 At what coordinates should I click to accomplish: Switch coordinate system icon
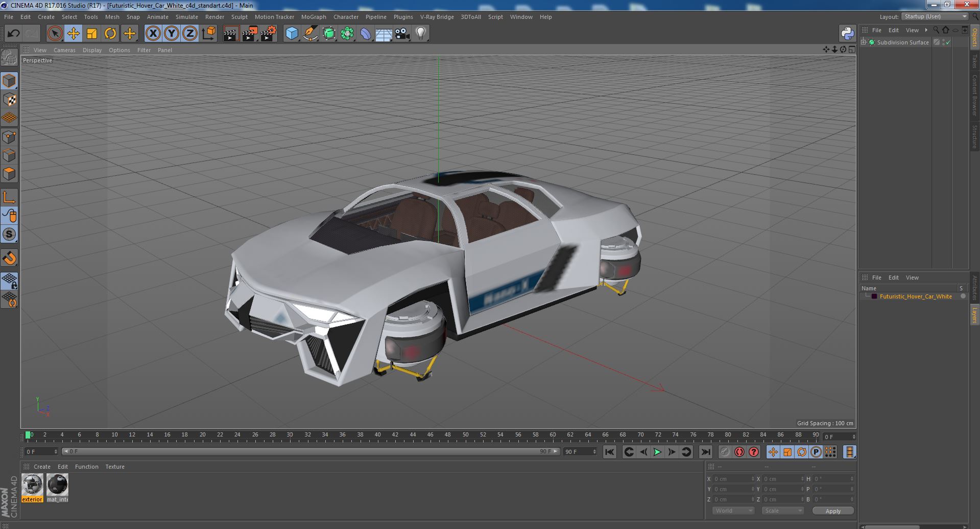[x=209, y=34]
